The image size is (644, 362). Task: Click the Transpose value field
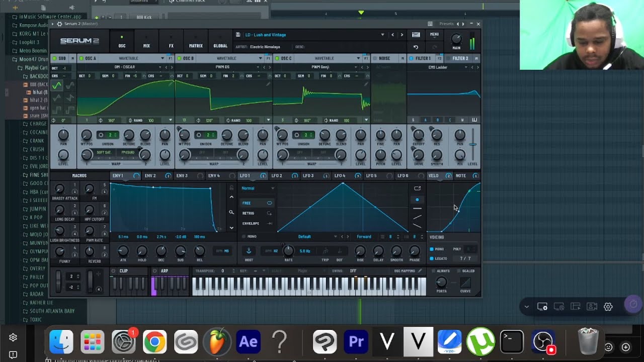click(222, 271)
